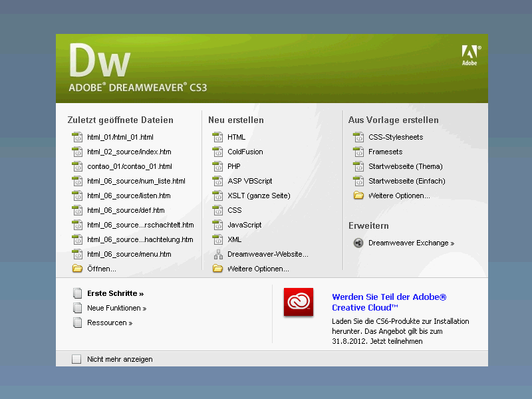The width and height of the screenshot is (532, 399).
Task: Click the HTML new document icon
Action: tap(217, 138)
